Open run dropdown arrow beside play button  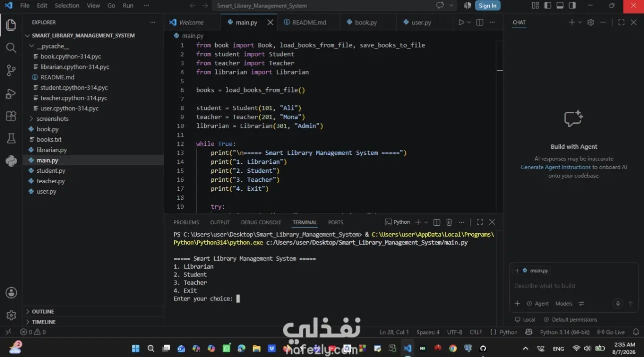click(x=469, y=22)
